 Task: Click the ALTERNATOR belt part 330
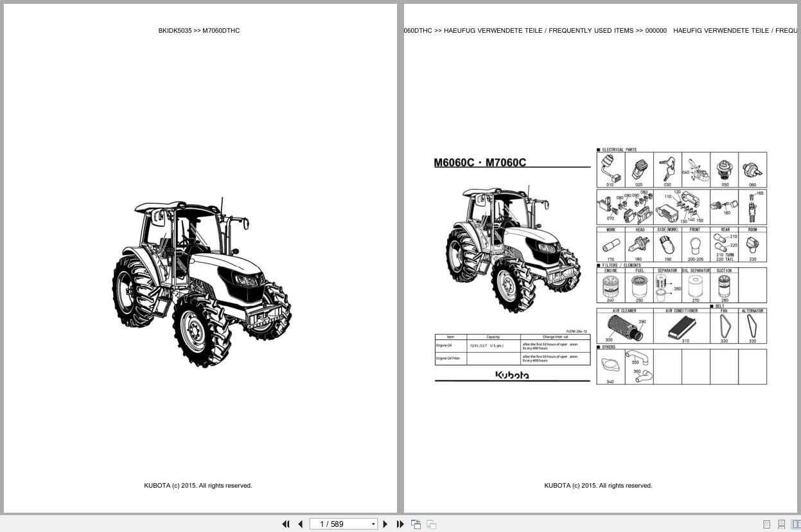point(753,326)
